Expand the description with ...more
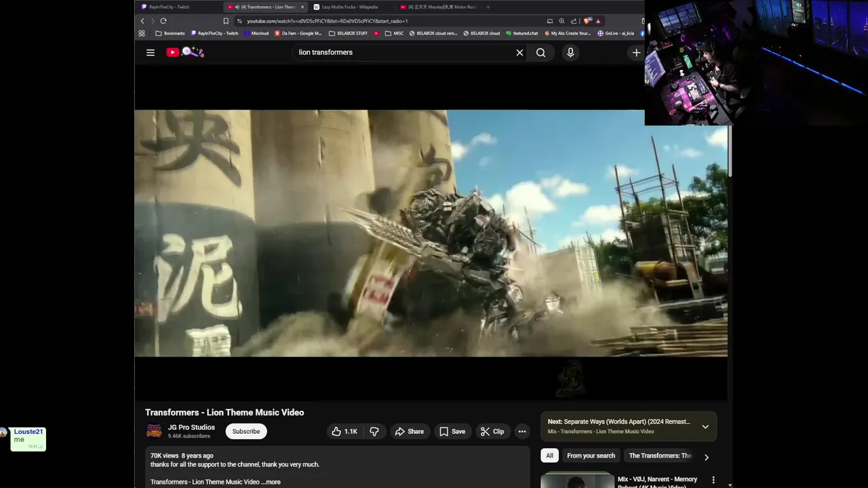Image resolution: width=868 pixels, height=488 pixels. (x=271, y=482)
